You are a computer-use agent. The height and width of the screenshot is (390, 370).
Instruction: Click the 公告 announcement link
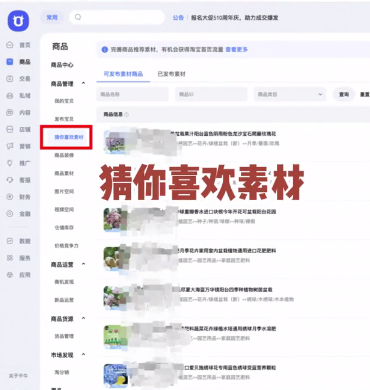point(178,17)
